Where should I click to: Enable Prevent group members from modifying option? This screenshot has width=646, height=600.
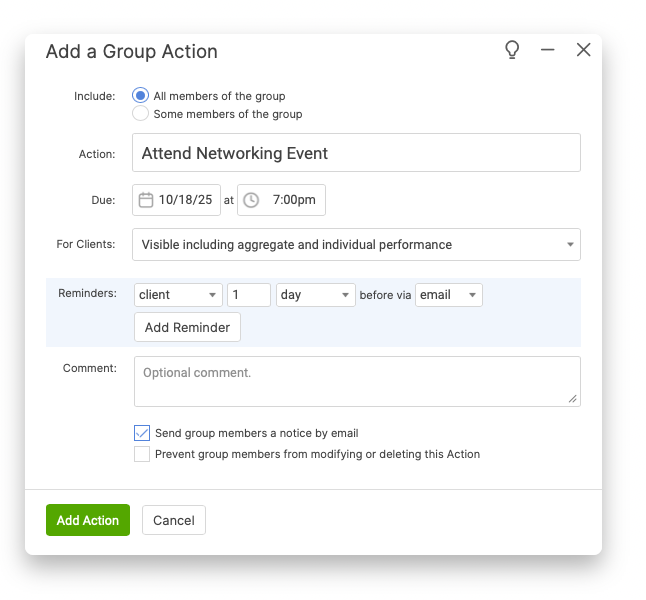click(142, 454)
